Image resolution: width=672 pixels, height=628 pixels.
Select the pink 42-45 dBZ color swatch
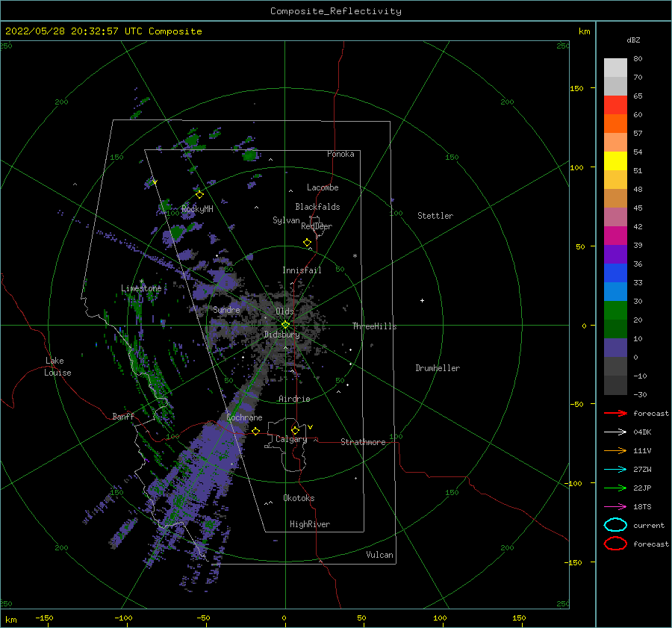615,217
